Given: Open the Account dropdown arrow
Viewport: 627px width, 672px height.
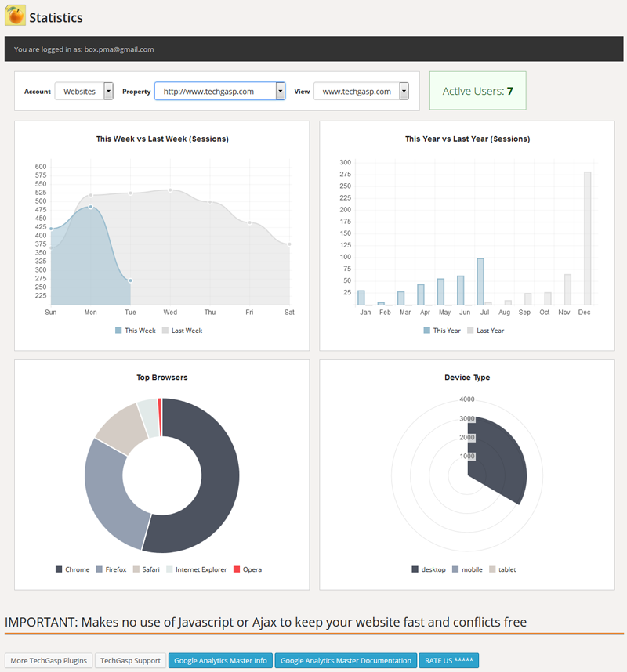Looking at the screenshot, I should (108, 92).
